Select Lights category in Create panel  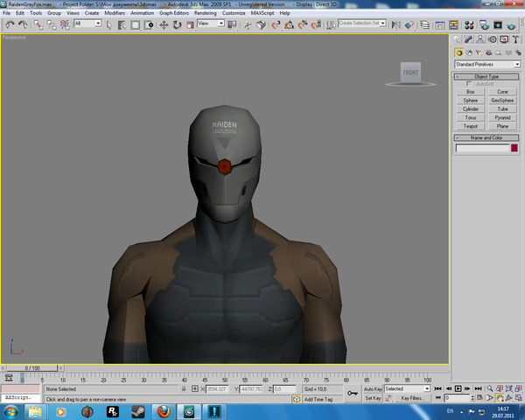479,52
